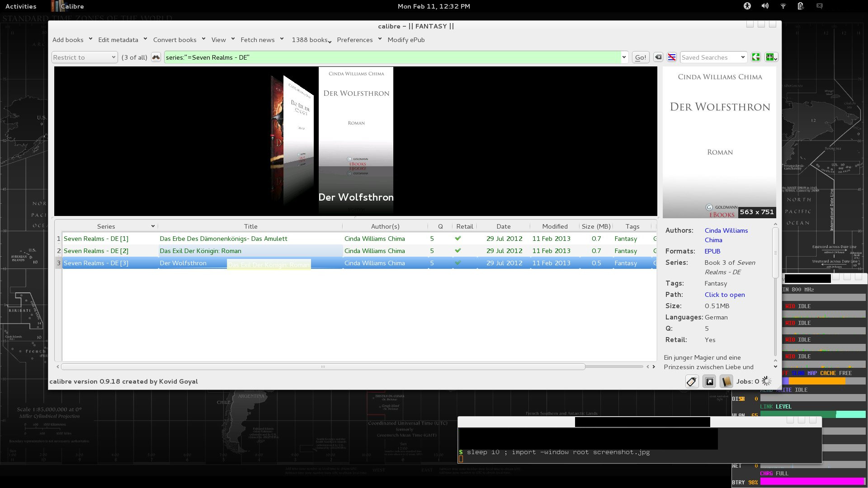Toggle the Cover Browser panel
The image size is (868, 488).
(x=709, y=382)
